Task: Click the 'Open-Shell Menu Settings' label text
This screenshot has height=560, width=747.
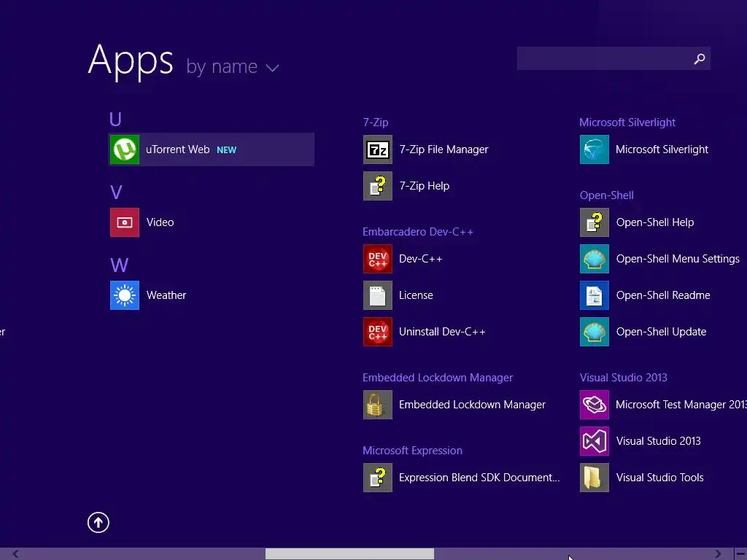Action: pos(678,259)
